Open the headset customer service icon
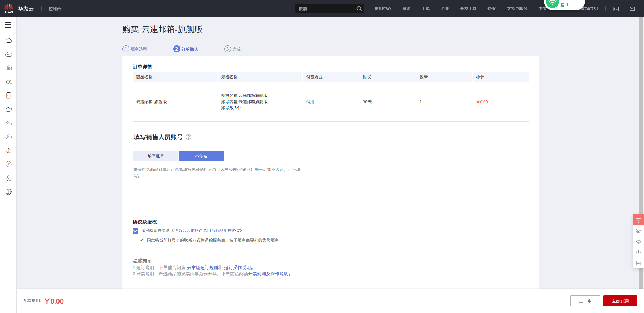The width and height of the screenshot is (644, 313). pos(638,242)
